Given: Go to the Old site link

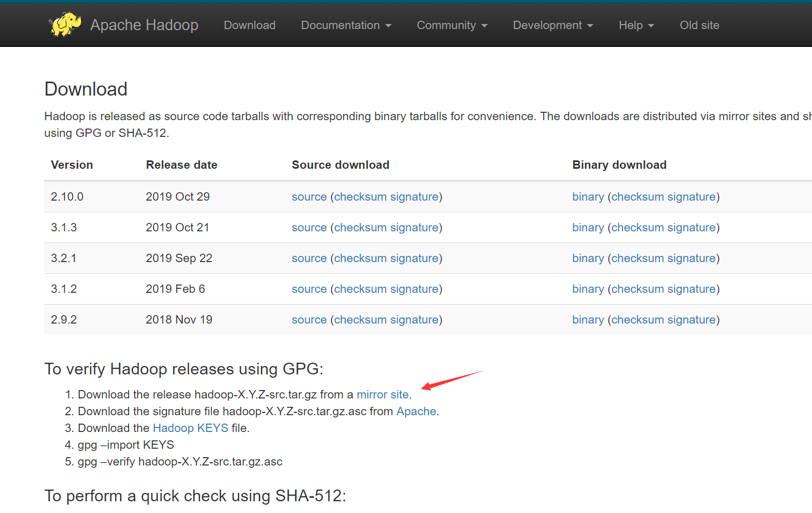Looking at the screenshot, I should [x=699, y=25].
